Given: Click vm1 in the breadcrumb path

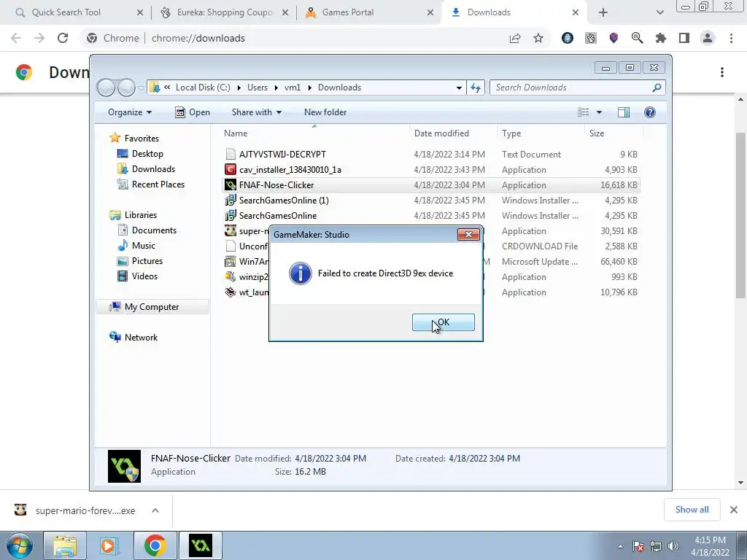Looking at the screenshot, I should pyautogui.click(x=293, y=87).
